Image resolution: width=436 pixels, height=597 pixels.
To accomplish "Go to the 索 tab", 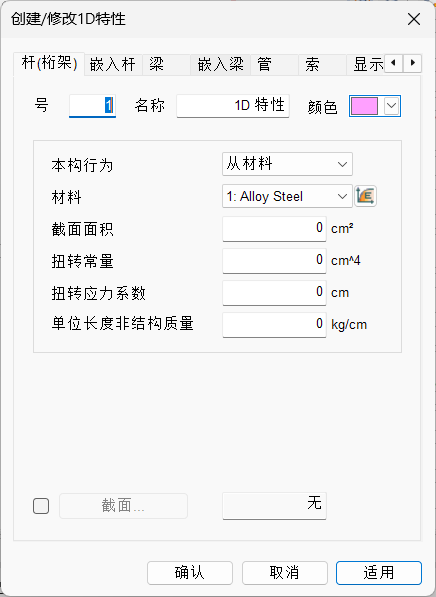I will point(322,64).
